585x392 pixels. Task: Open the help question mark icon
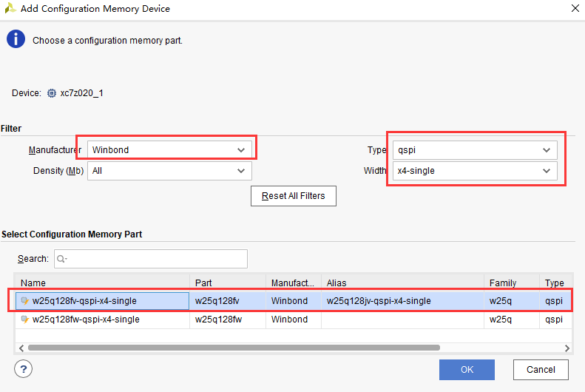click(x=23, y=369)
